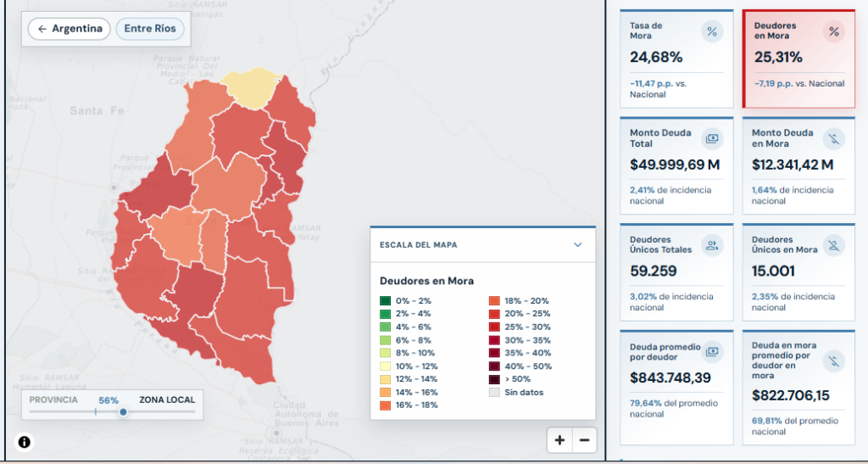Select the Deudores Únicos Totales card
Image resolution: width=868 pixels, height=464 pixels.
coord(676,272)
